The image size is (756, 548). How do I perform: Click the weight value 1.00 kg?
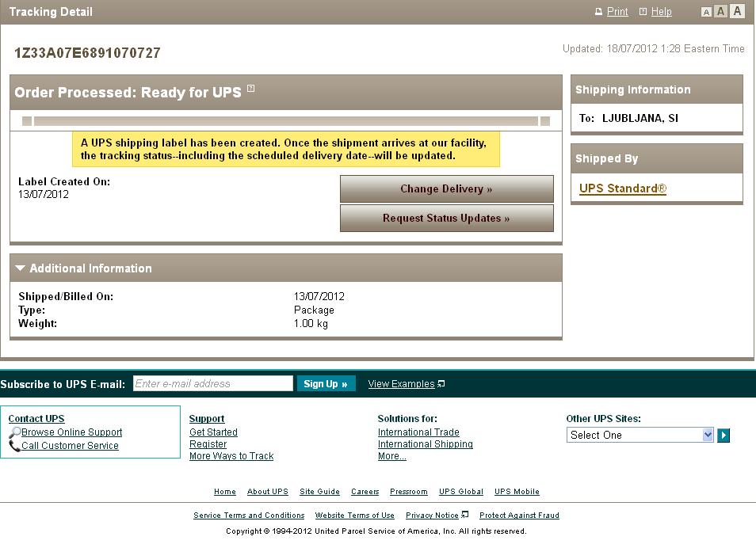click(311, 323)
